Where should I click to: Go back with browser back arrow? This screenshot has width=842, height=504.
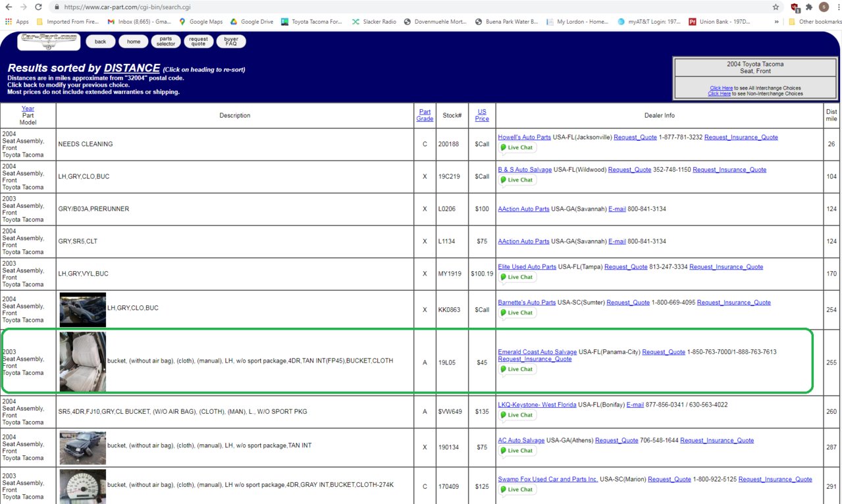[8, 7]
